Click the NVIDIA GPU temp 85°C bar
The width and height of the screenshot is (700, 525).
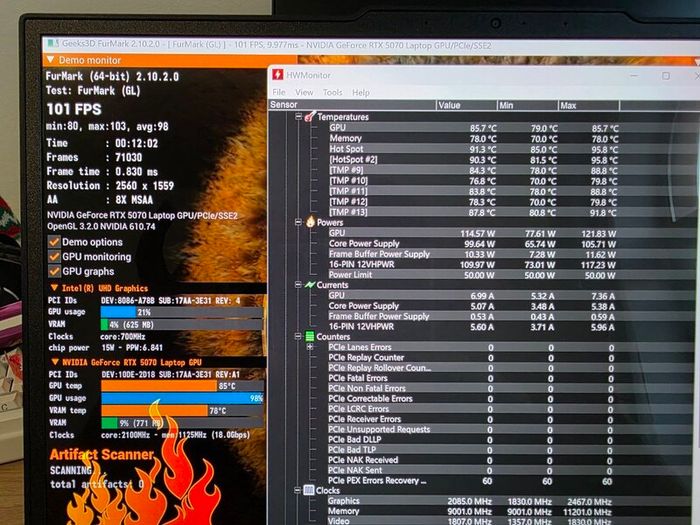(182, 386)
